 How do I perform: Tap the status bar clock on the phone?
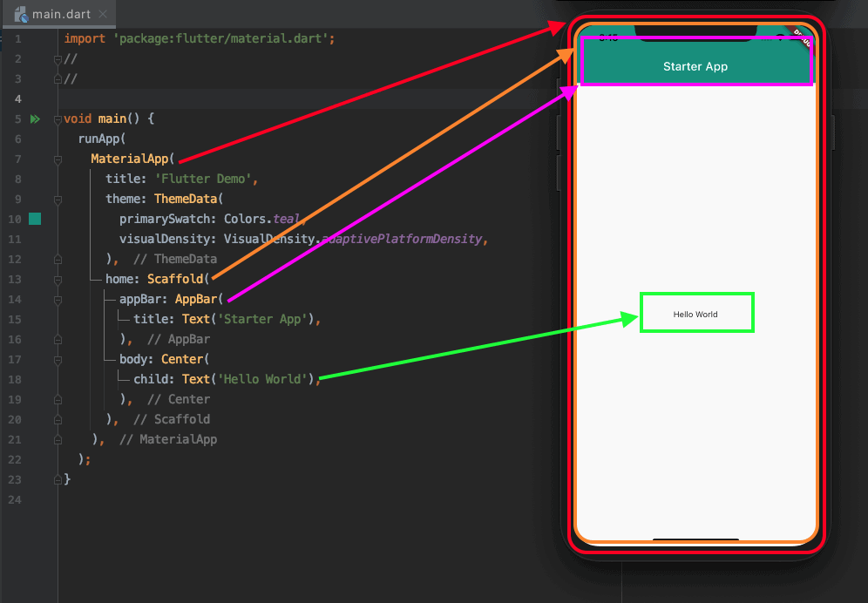pos(608,37)
